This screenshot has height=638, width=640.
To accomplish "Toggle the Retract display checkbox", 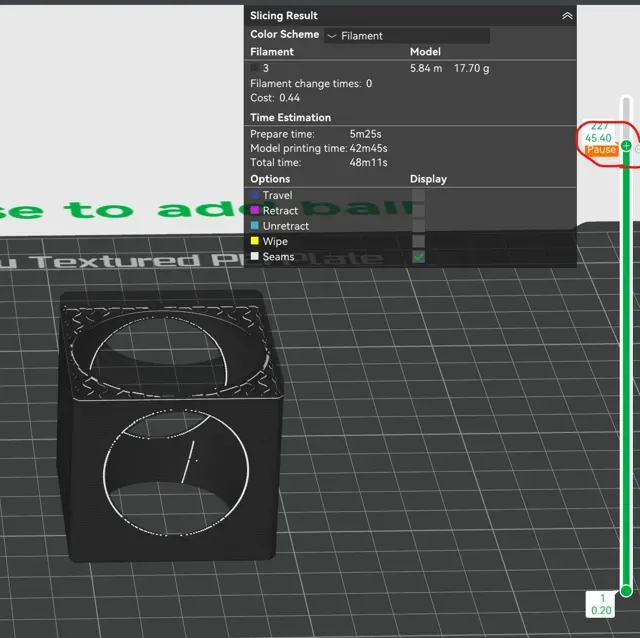I will [418, 211].
